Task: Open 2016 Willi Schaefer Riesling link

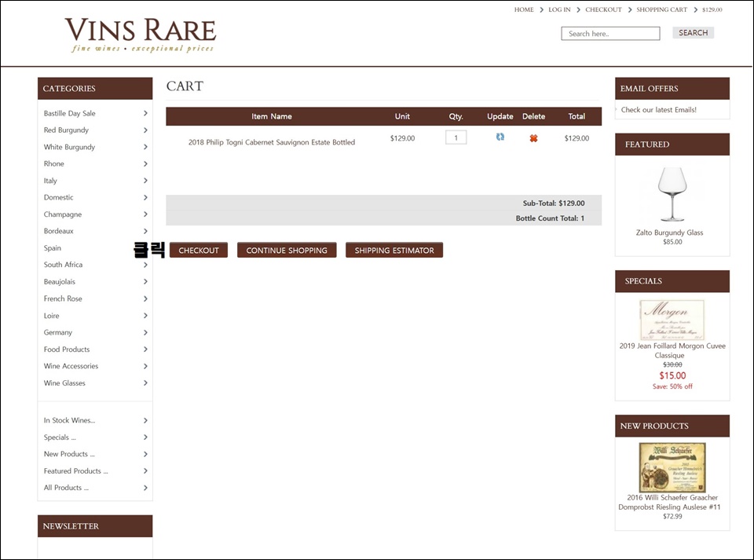Action: point(669,503)
